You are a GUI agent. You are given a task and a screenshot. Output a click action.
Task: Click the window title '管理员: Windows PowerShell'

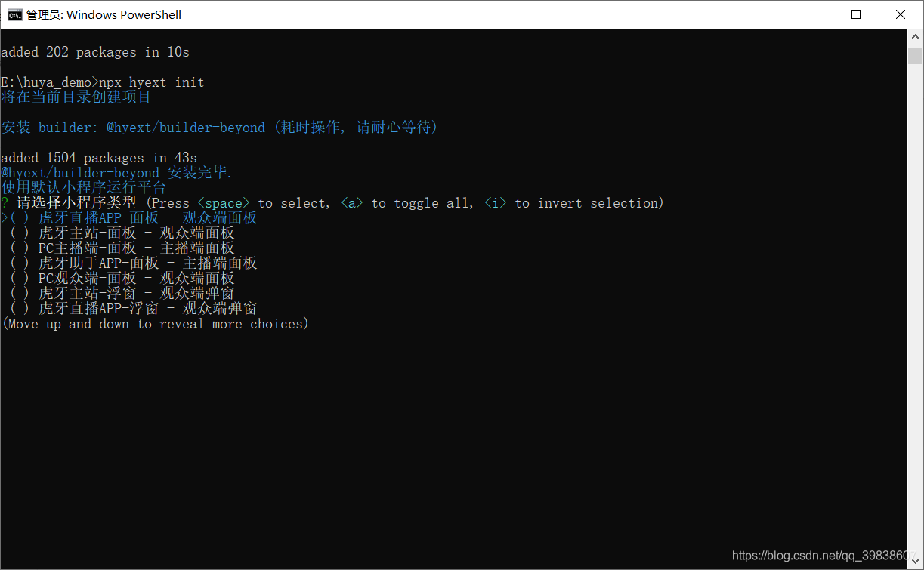click(x=104, y=14)
